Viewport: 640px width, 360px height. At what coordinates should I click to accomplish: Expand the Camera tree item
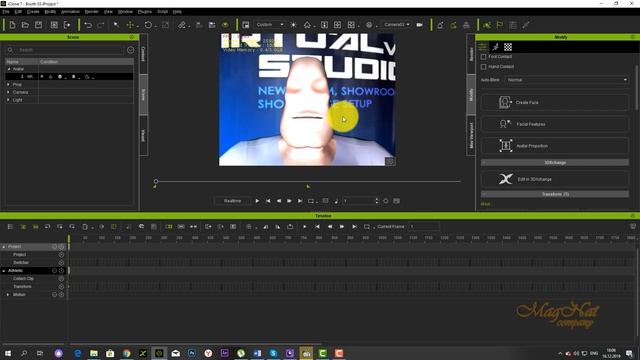[8, 92]
